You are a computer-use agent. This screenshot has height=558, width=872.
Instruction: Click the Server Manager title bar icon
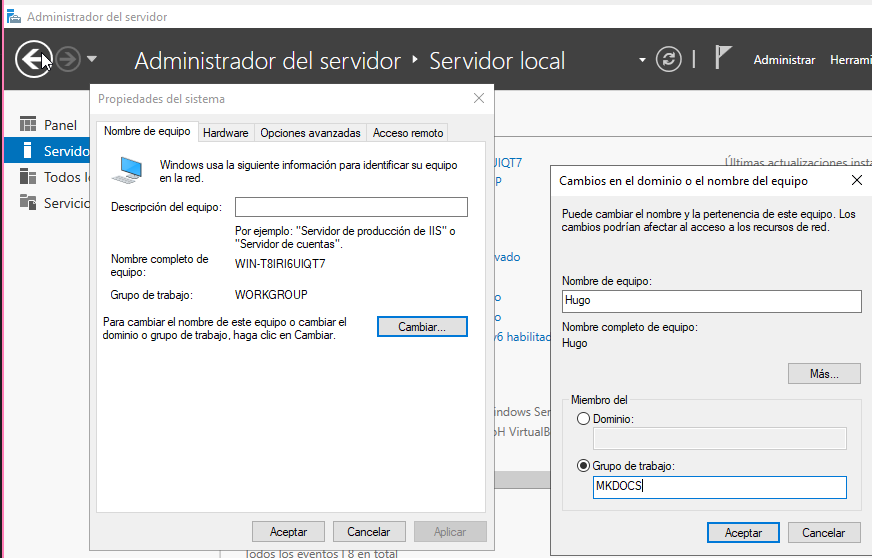(x=14, y=17)
